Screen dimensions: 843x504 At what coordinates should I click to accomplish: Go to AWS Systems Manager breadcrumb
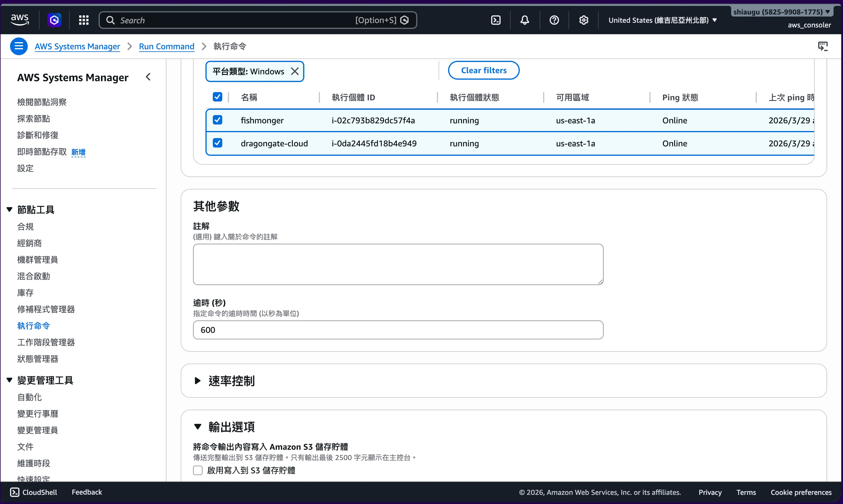tap(77, 46)
